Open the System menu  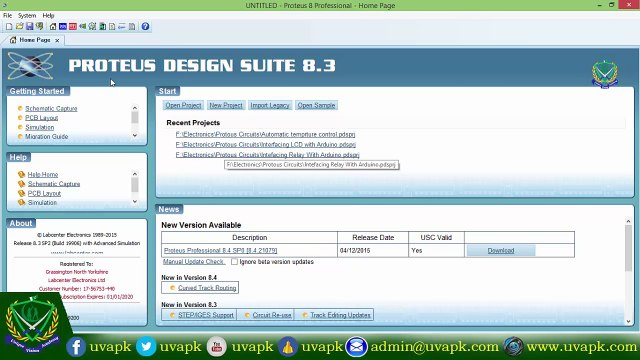(27, 16)
